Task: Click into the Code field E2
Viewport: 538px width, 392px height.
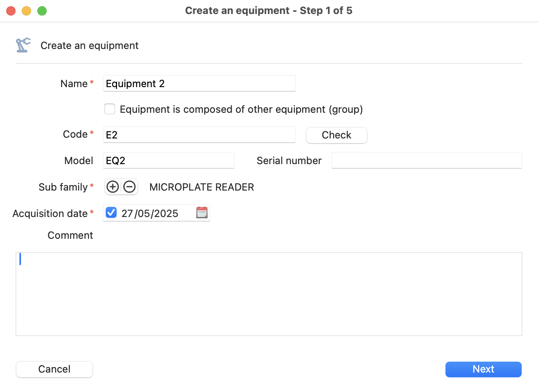Action: pos(199,135)
